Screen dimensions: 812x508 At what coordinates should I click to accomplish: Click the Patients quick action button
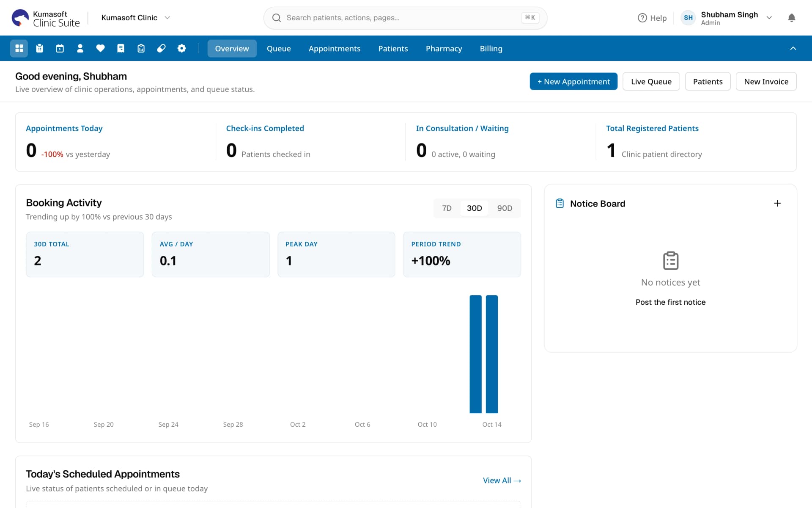coord(708,81)
